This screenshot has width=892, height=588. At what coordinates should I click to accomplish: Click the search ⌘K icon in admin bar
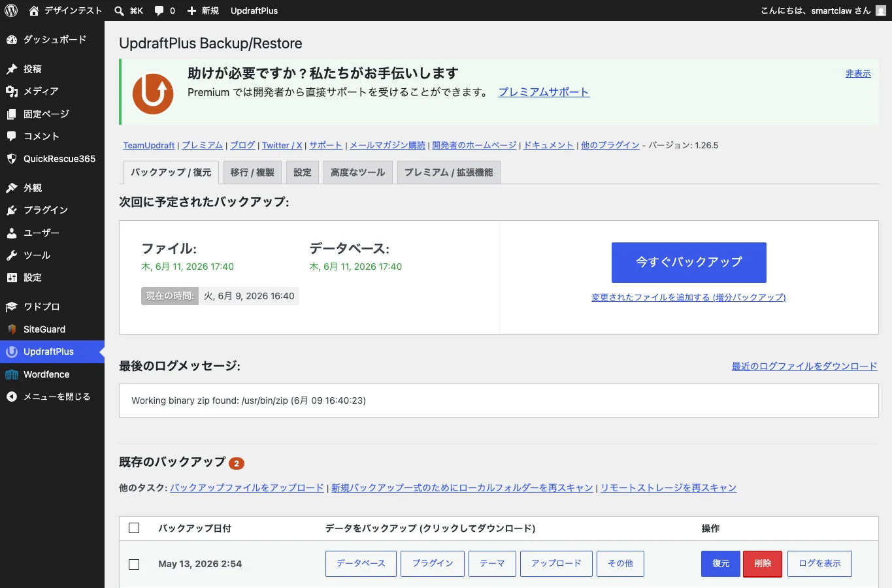click(x=119, y=10)
